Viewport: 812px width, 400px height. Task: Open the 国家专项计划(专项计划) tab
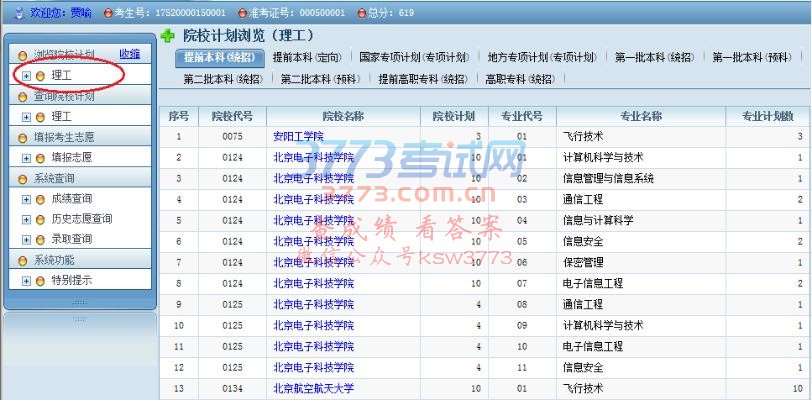pyautogui.click(x=413, y=57)
